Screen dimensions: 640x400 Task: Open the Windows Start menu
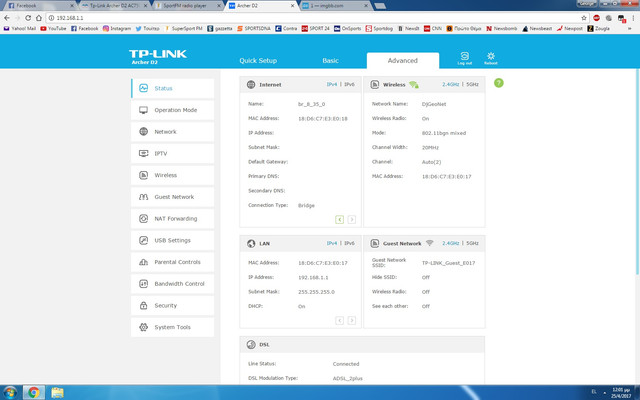10,393
